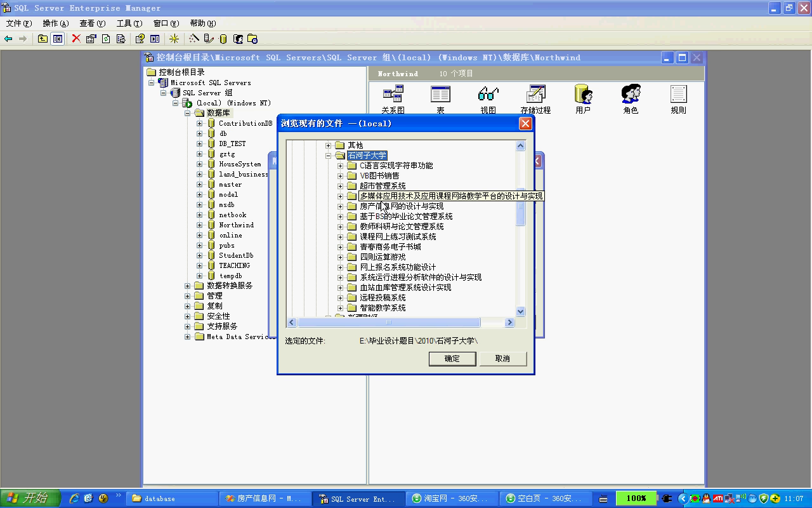Image resolution: width=812 pixels, height=508 pixels.
Task: Select 控制台根目录 root node
Action: [181, 72]
